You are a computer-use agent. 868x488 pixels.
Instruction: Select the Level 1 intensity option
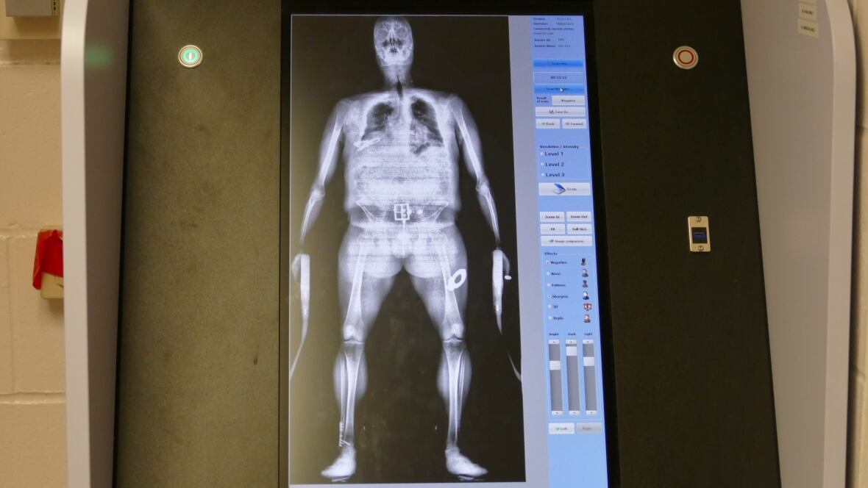tap(543, 154)
